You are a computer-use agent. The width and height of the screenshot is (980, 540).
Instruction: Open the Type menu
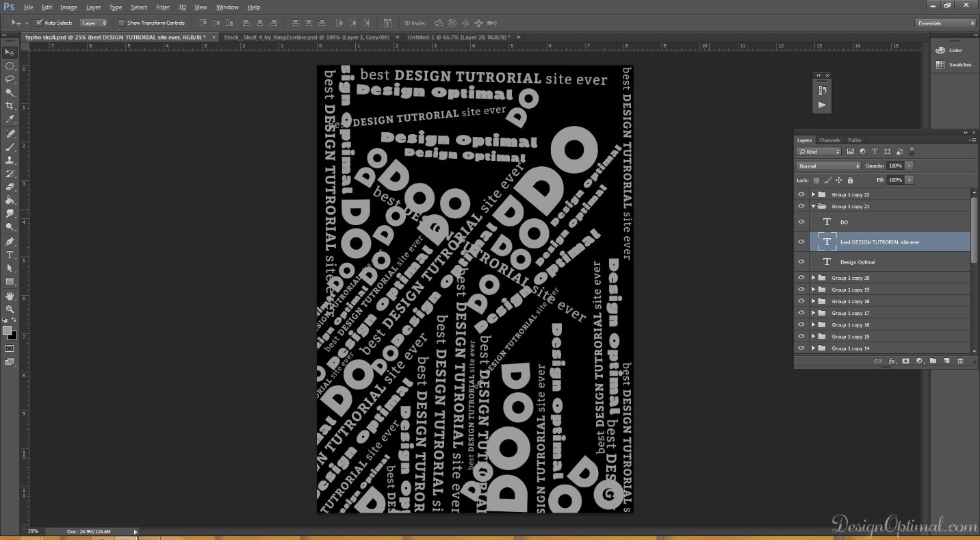116,7
